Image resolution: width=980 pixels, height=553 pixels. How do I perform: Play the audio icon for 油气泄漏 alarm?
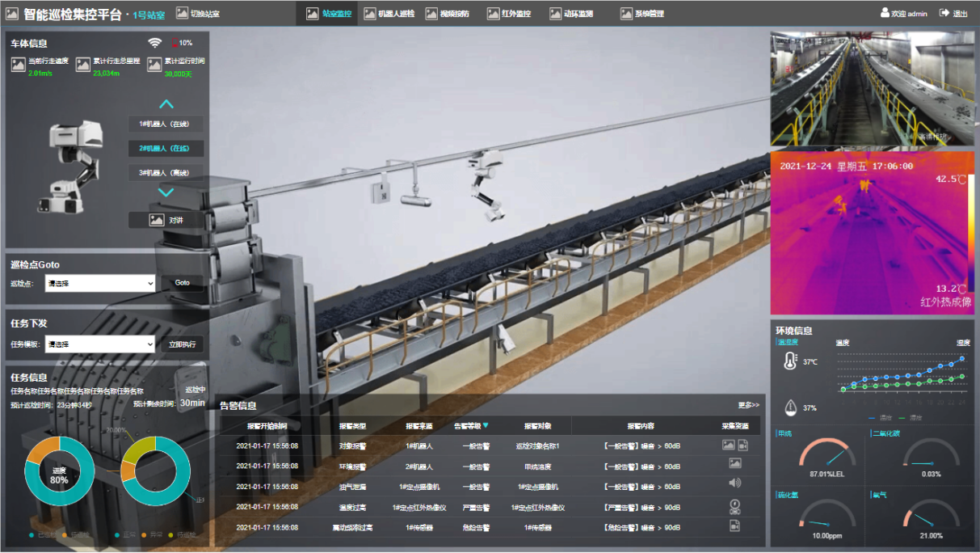click(x=734, y=483)
